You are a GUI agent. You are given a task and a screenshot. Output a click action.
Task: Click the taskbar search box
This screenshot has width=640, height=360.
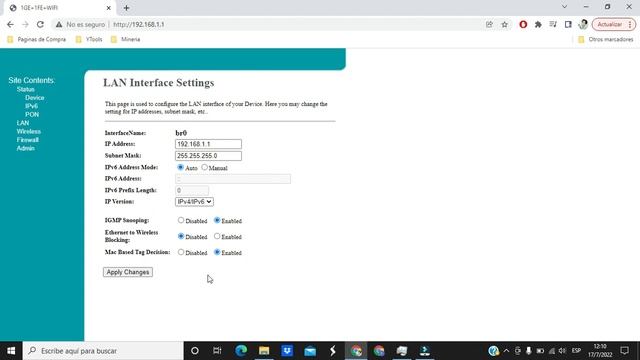(103, 351)
